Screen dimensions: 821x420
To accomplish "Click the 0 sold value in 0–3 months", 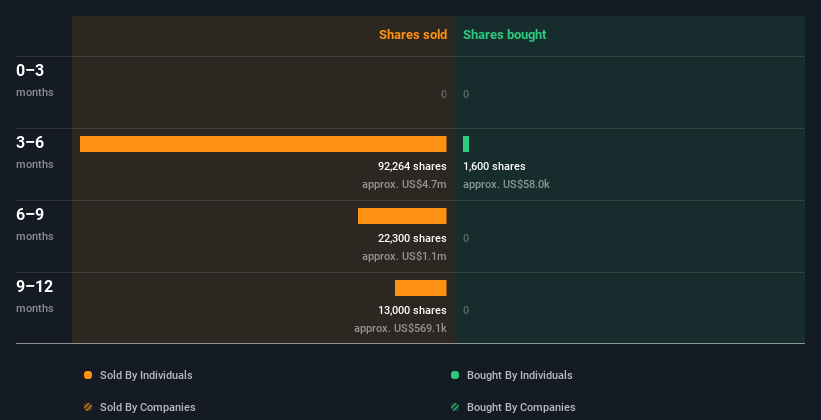I will 444,94.
